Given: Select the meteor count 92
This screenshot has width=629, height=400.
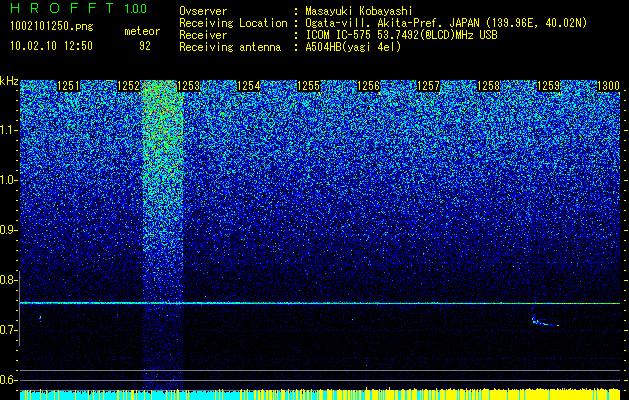Looking at the screenshot, I should click(145, 46).
